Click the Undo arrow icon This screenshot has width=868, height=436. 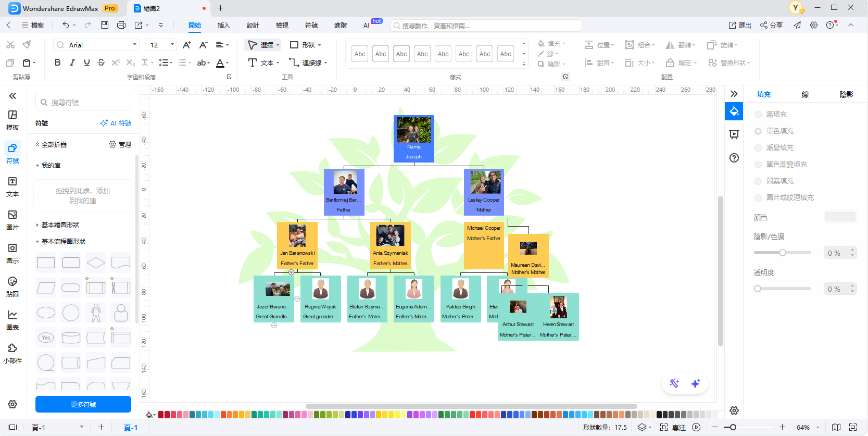(66, 25)
